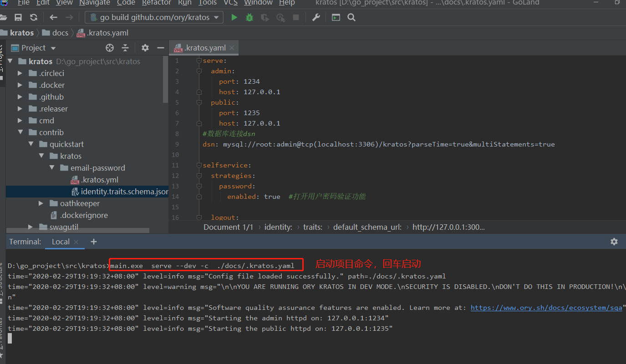Collapse the kratos root project folder
The image size is (626, 364).
(x=10, y=61)
